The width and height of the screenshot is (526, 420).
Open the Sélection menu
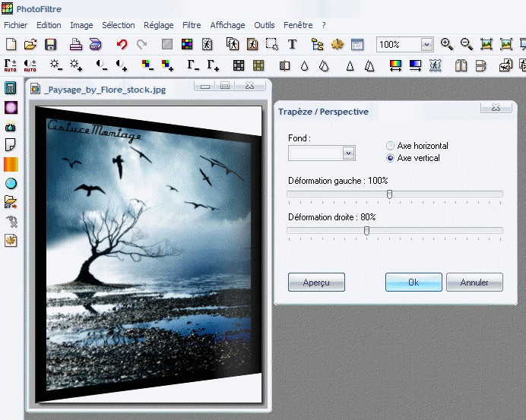tap(119, 25)
